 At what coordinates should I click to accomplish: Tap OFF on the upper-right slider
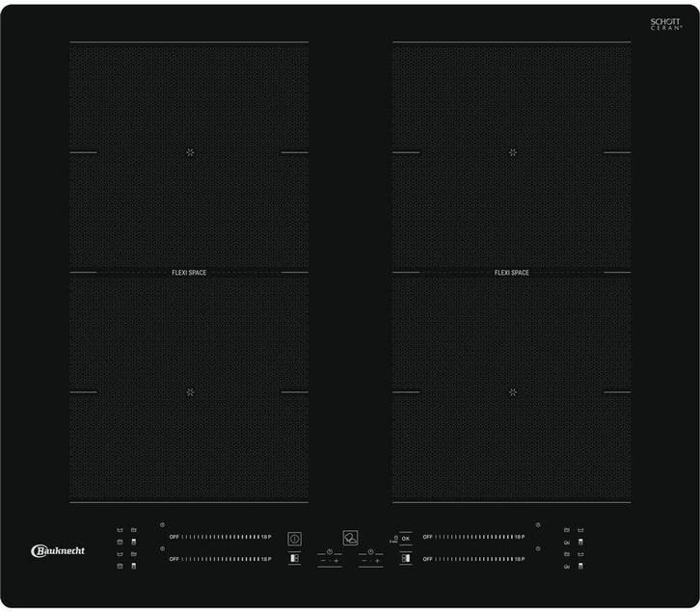428,537
